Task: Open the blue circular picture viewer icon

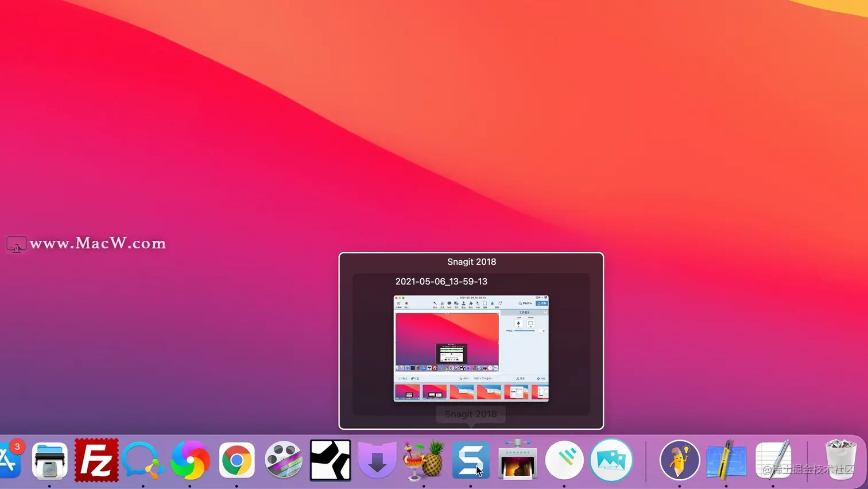Action: click(x=611, y=460)
